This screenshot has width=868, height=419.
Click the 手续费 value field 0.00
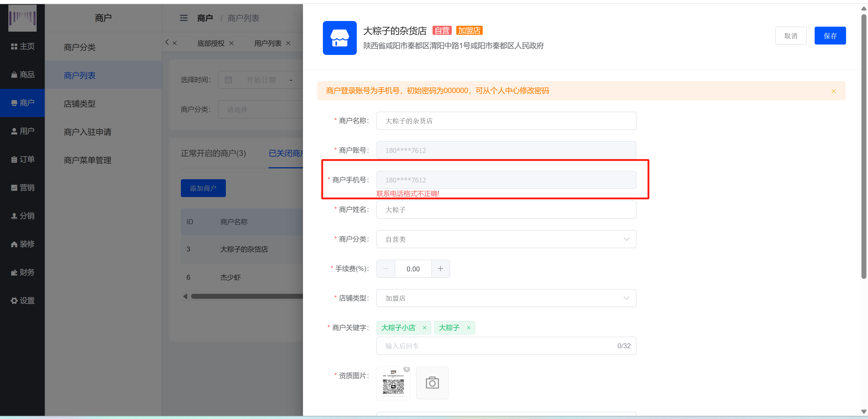[413, 269]
